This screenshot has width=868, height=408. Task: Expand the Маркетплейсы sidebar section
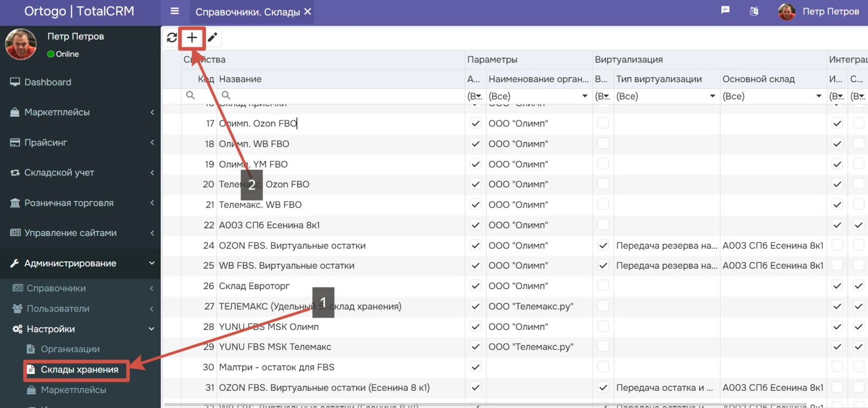pyautogui.click(x=152, y=112)
